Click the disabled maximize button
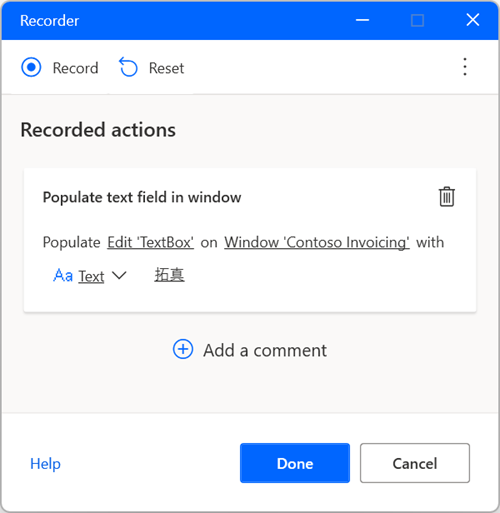Image resolution: width=500 pixels, height=513 pixels. click(x=417, y=20)
